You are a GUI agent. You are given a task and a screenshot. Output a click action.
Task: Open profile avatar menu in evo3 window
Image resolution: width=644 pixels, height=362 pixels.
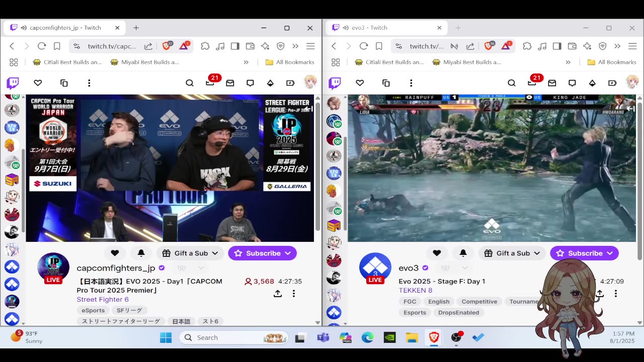tap(632, 82)
